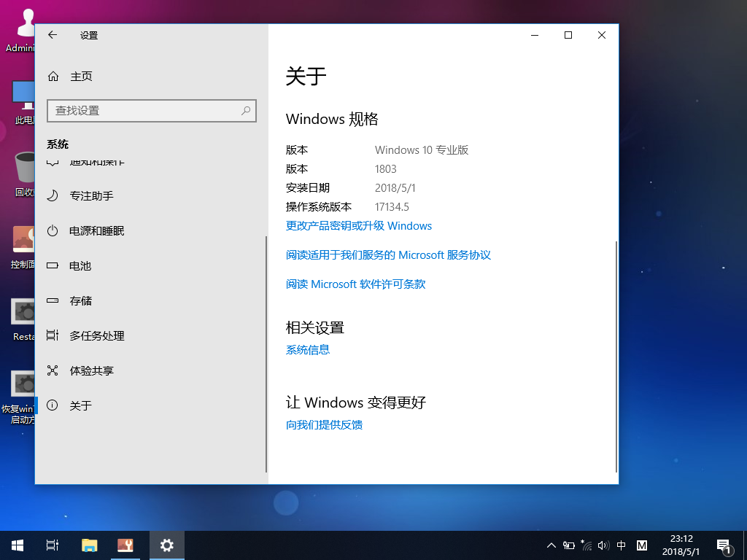
Task: Click 系统信息 link
Action: point(308,350)
